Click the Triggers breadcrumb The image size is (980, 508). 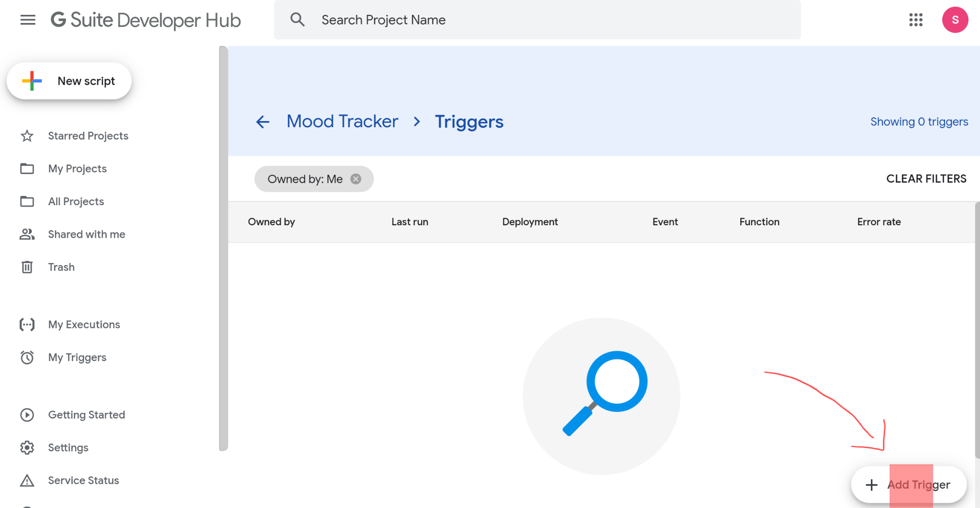tap(469, 122)
